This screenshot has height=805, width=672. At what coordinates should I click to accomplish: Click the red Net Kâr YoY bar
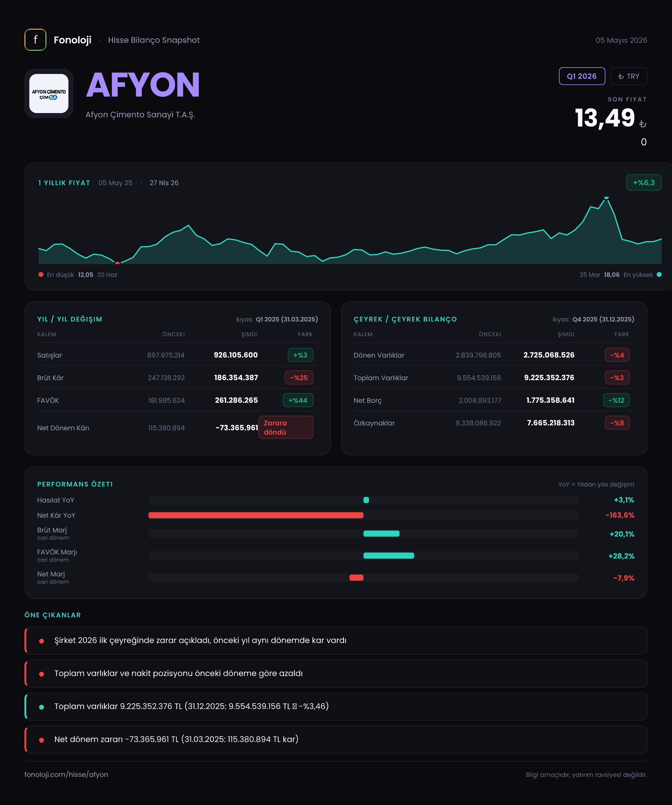click(x=256, y=515)
